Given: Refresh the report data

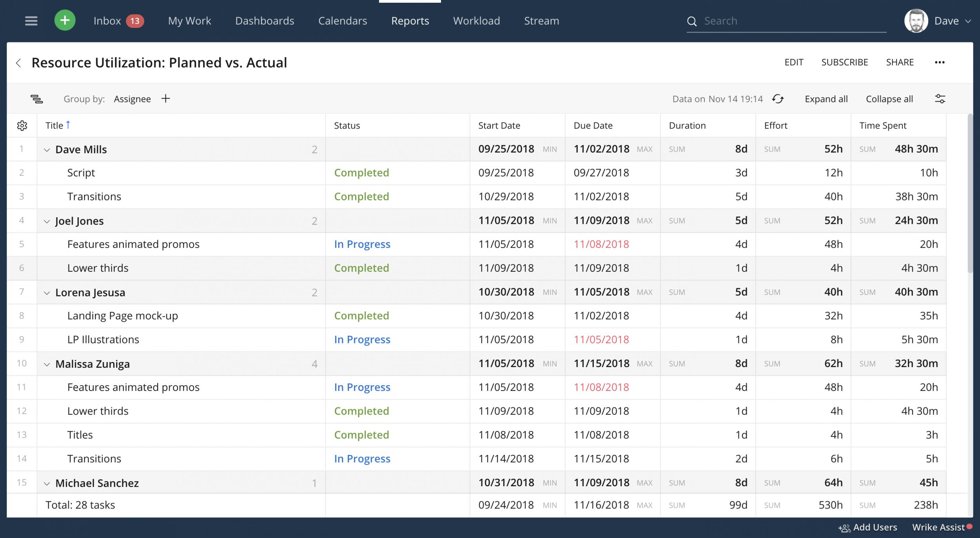Looking at the screenshot, I should tap(778, 99).
